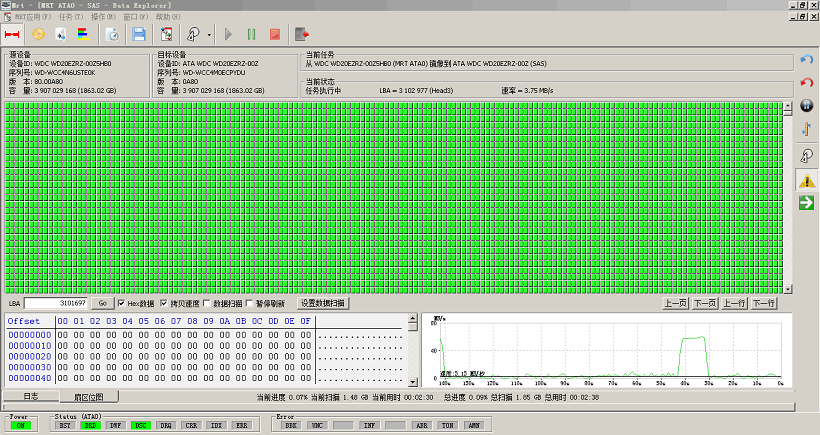This screenshot has width=820, height=435.
Task: Click the red redo arrow in right sidebar
Action: pyautogui.click(x=806, y=83)
